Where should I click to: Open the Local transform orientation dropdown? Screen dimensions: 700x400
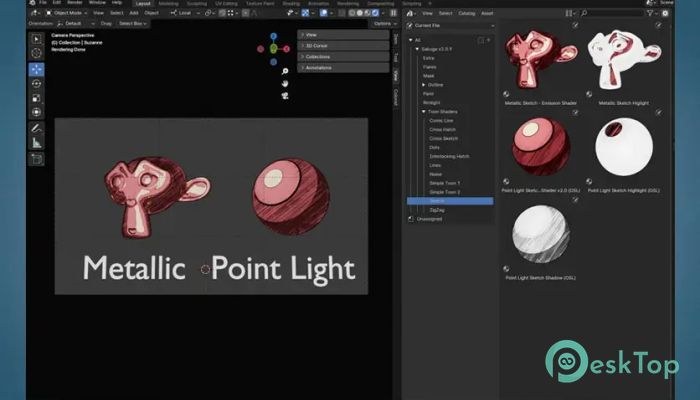(x=185, y=13)
